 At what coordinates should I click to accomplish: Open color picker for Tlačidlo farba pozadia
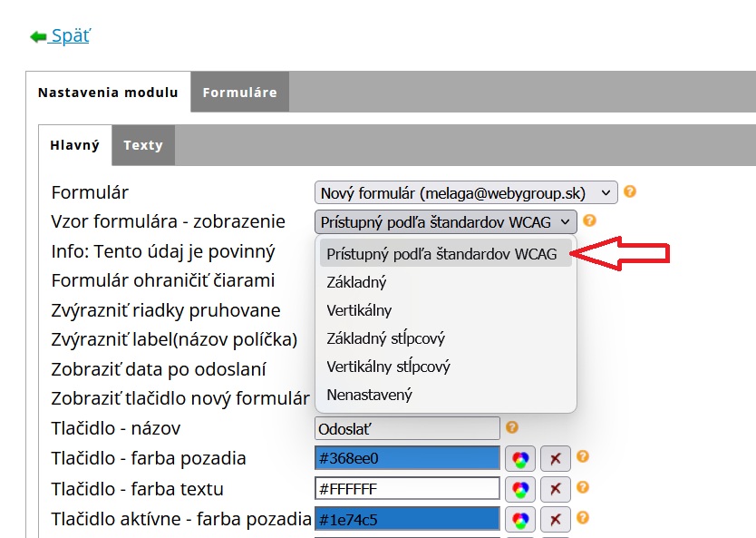[x=520, y=458]
